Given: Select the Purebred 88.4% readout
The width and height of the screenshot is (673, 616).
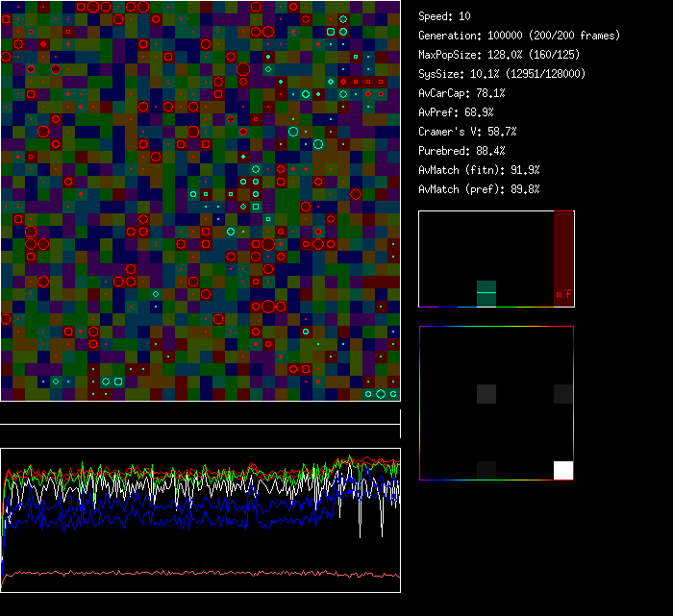Looking at the screenshot, I should click(x=461, y=151).
